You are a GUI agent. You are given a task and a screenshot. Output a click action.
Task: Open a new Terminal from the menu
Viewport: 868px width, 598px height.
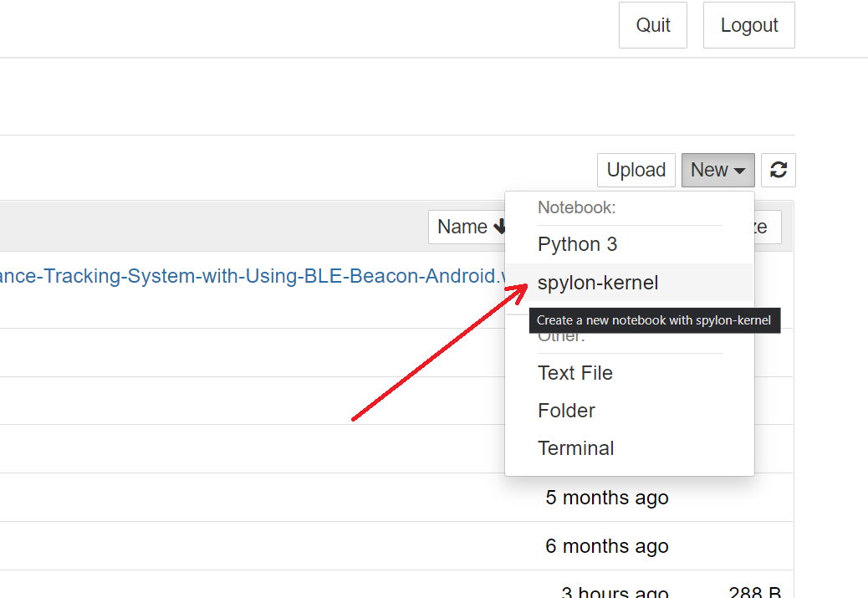coord(575,448)
